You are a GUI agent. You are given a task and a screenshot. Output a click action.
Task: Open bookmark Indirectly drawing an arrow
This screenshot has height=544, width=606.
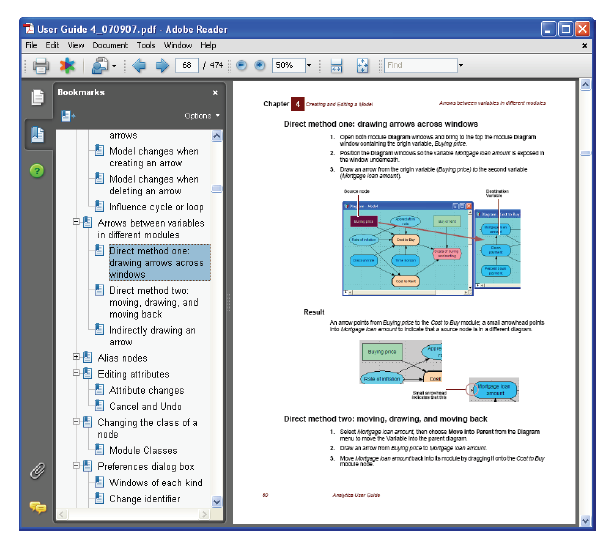(152, 336)
